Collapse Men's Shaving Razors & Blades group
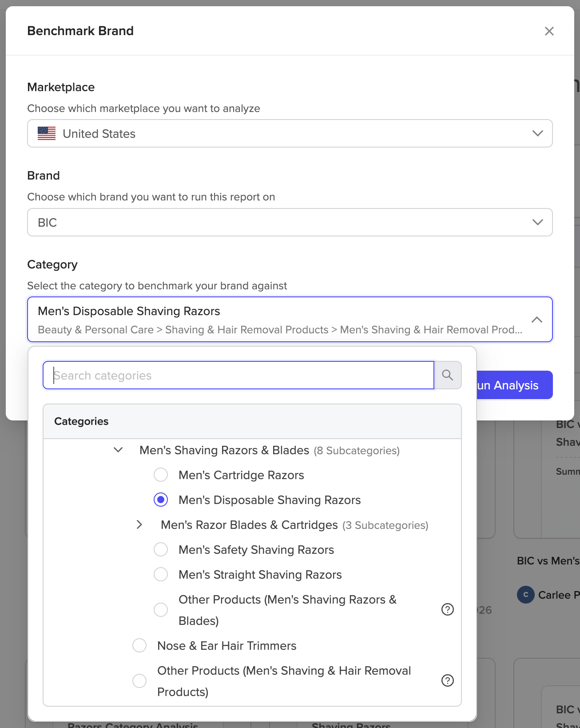This screenshot has height=728, width=580. [x=118, y=450]
